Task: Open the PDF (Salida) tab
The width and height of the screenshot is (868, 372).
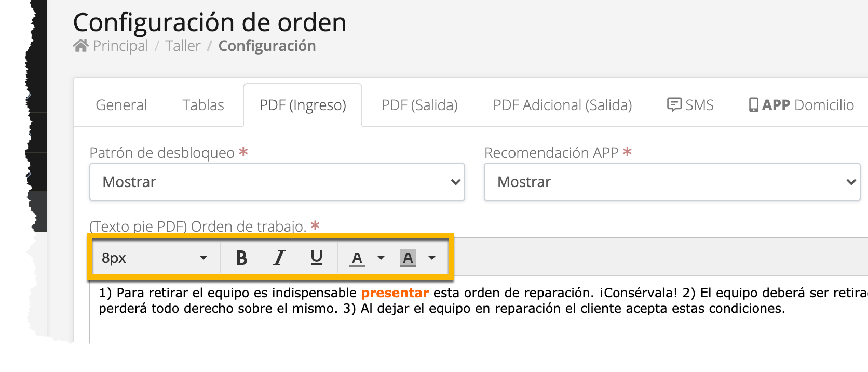Action: [x=419, y=105]
